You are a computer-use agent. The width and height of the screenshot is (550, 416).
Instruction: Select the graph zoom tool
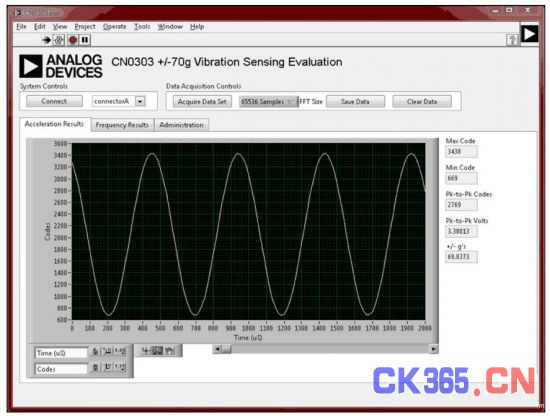click(x=157, y=350)
